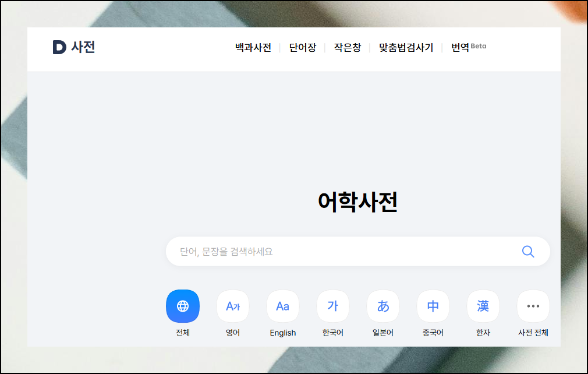Open 사전 전체 three-dots icon
Image resolution: width=588 pixels, height=374 pixels.
(x=533, y=306)
